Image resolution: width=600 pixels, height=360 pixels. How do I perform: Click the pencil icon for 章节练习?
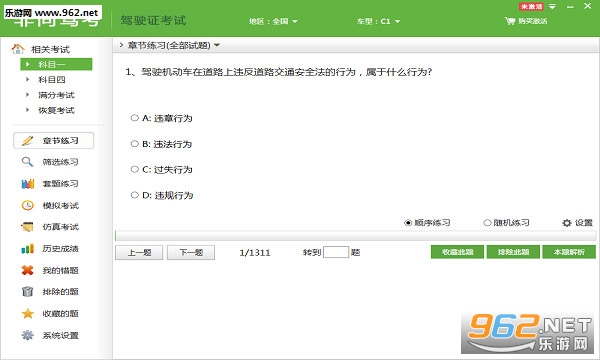tap(28, 140)
